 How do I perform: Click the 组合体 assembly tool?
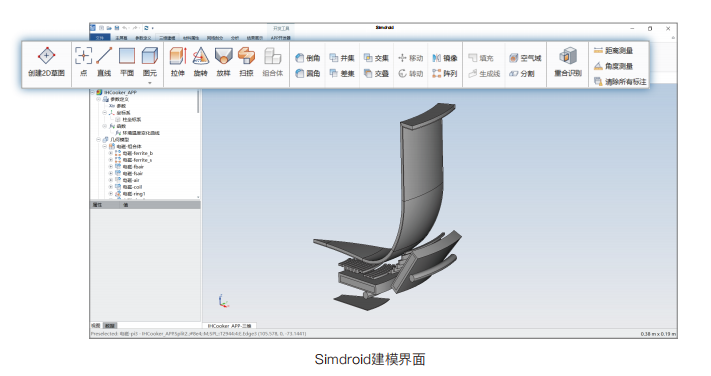(x=273, y=62)
